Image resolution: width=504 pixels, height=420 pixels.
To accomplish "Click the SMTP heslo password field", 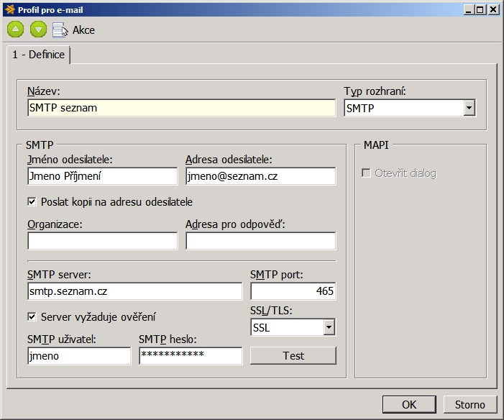I will tap(191, 356).
